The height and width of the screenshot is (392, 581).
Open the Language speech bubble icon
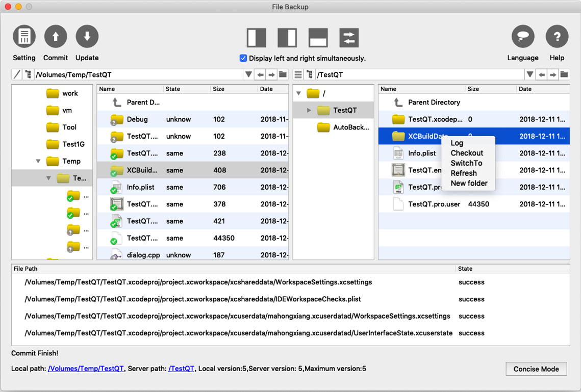click(523, 36)
